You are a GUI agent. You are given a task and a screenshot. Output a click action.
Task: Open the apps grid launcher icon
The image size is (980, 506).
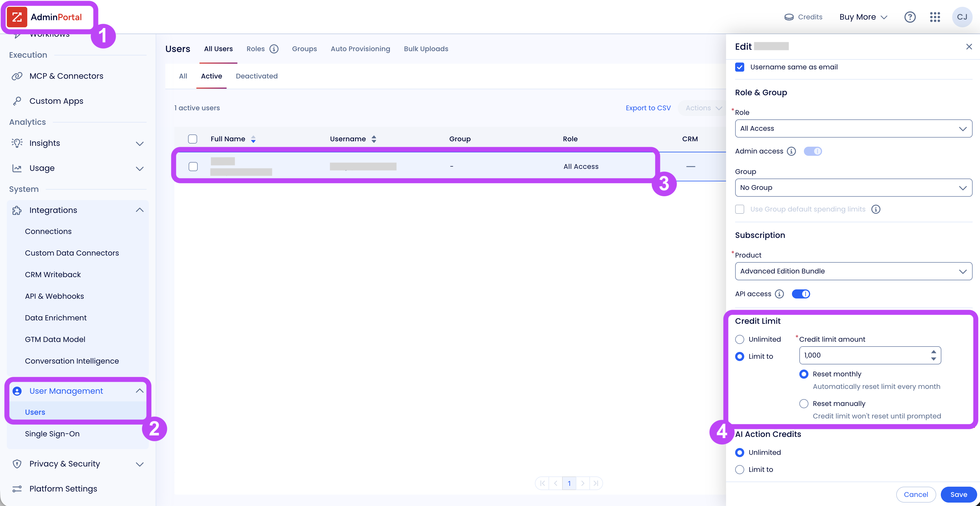pyautogui.click(x=935, y=17)
